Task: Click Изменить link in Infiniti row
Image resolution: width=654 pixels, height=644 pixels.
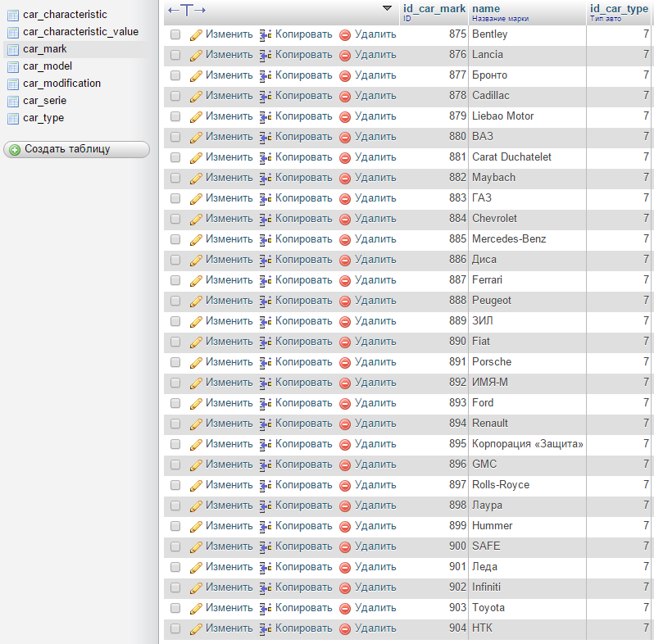Action: tap(229, 587)
